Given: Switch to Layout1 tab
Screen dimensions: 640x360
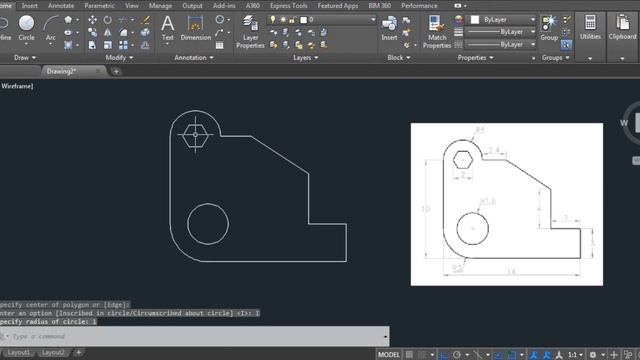Looking at the screenshot, I should point(19,352).
